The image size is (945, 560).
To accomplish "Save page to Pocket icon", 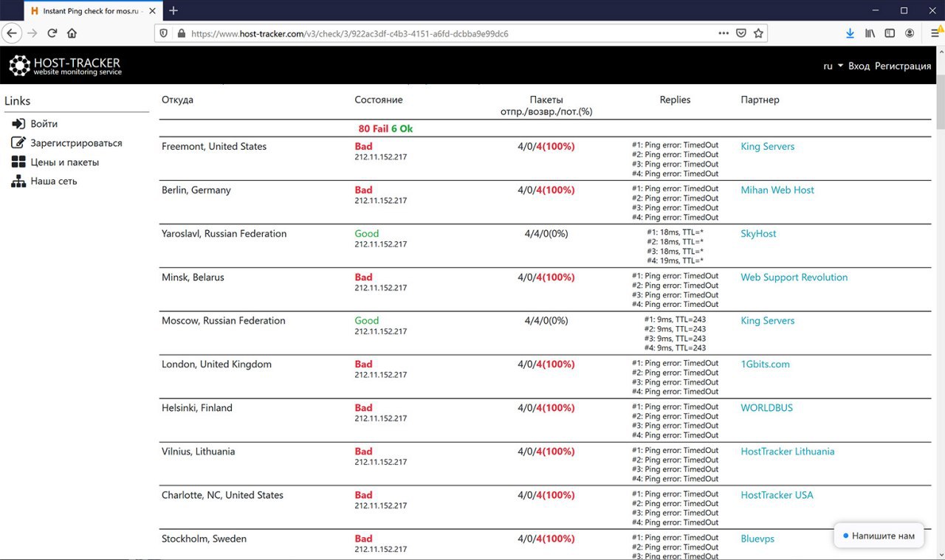I will pyautogui.click(x=741, y=33).
